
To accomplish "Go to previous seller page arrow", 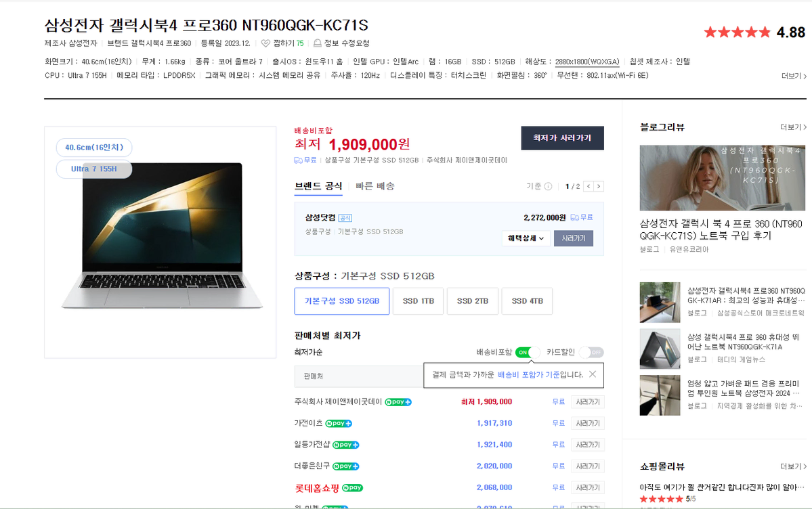I will 589,186.
